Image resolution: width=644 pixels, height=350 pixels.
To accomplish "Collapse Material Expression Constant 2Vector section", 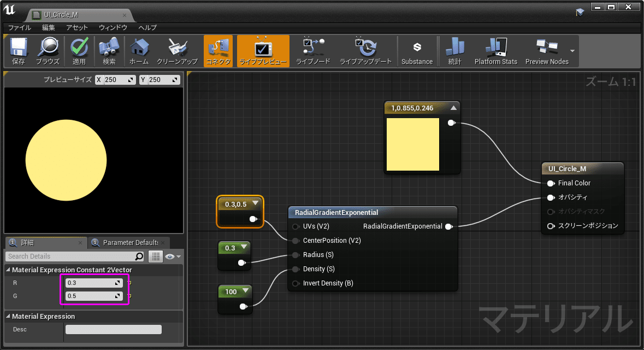I will [8, 270].
